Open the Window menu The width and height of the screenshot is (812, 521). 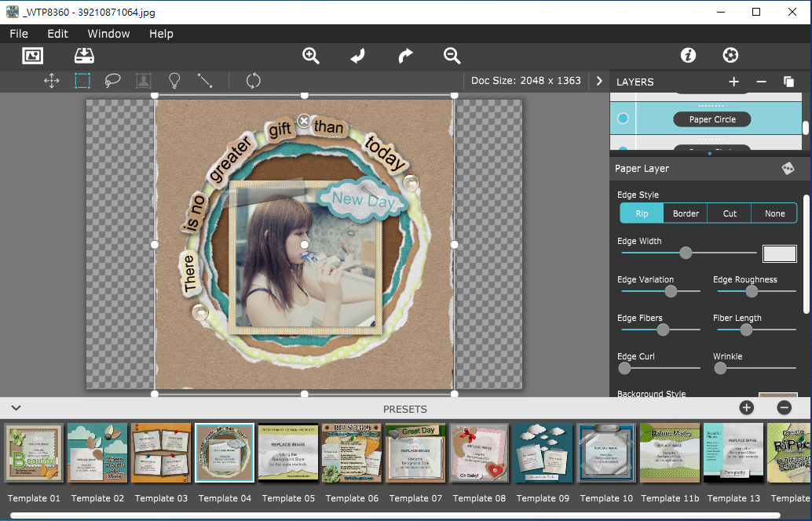(108, 34)
